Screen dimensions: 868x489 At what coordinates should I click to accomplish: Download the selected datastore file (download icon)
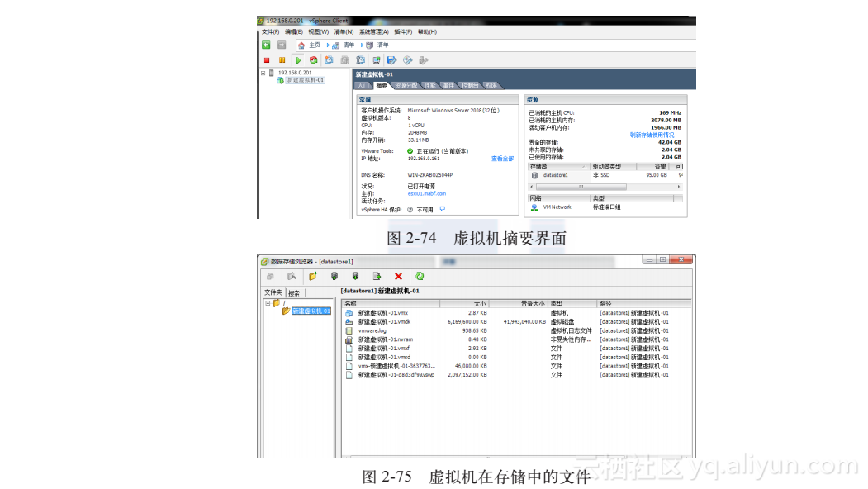click(x=355, y=276)
